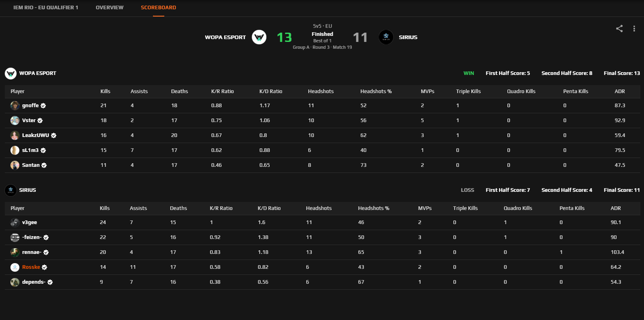The width and height of the screenshot is (644, 320).
Task: Click WOPA's Final Score: 13 text
Action: [622, 73]
